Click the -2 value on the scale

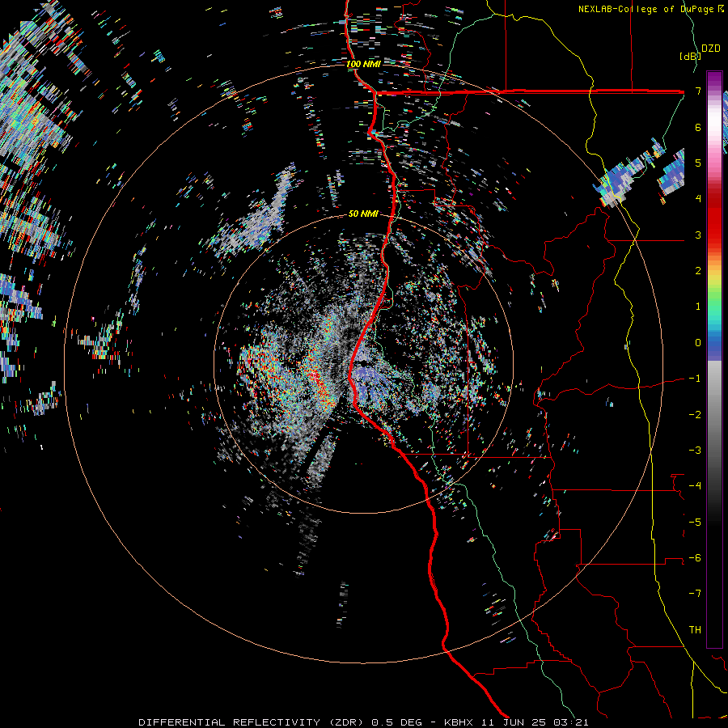[x=695, y=415]
